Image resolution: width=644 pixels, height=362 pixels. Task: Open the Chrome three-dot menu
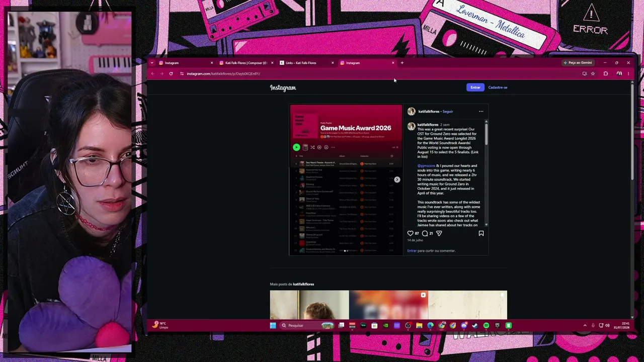(x=628, y=74)
